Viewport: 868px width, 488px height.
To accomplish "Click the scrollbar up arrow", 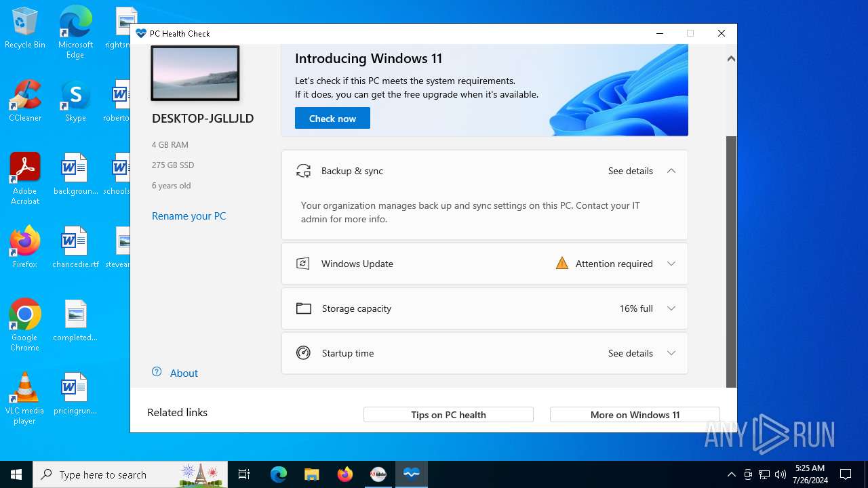I will pyautogui.click(x=731, y=59).
